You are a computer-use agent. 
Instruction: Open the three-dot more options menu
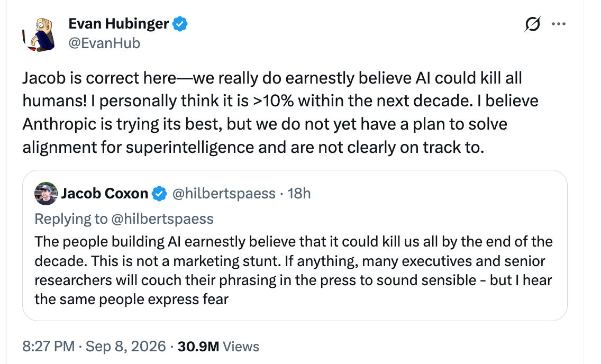[x=559, y=24]
